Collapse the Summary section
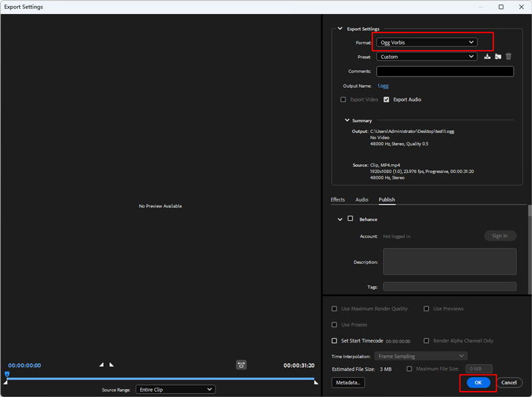The height and width of the screenshot is (397, 532). (346, 120)
